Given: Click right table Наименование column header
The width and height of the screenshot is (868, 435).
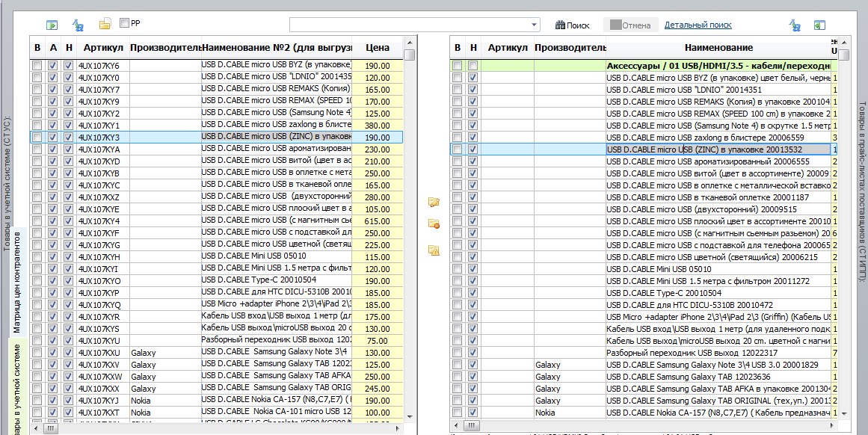Looking at the screenshot, I should click(x=718, y=48).
